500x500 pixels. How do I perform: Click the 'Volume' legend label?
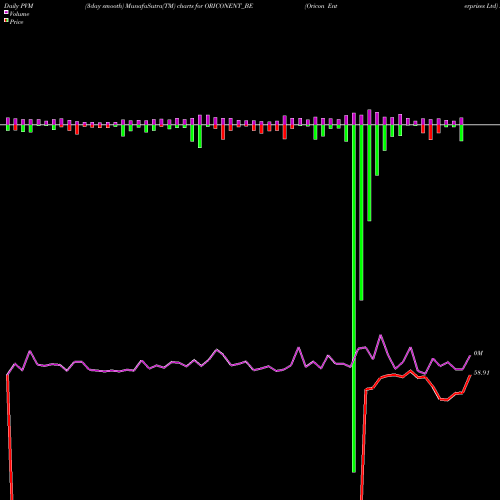click(x=19, y=14)
